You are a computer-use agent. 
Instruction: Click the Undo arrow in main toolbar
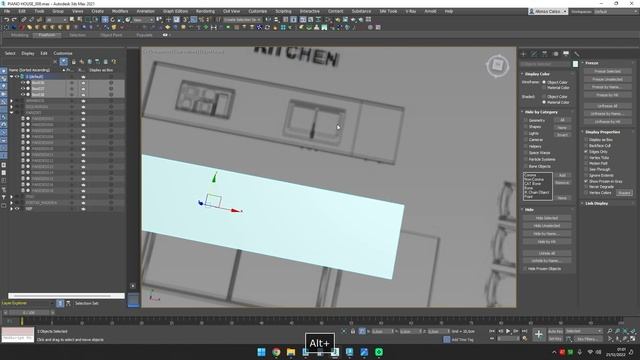pos(7,20)
